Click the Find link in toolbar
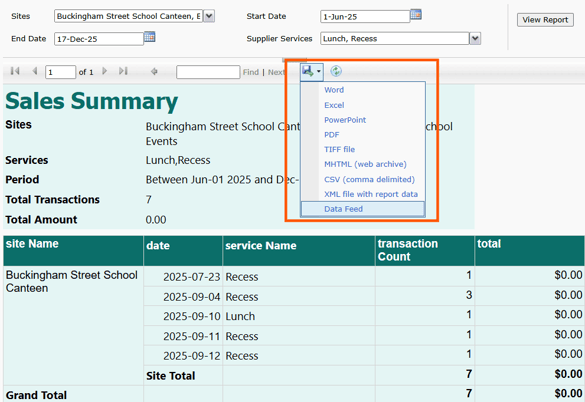The width and height of the screenshot is (585, 402). [250, 72]
